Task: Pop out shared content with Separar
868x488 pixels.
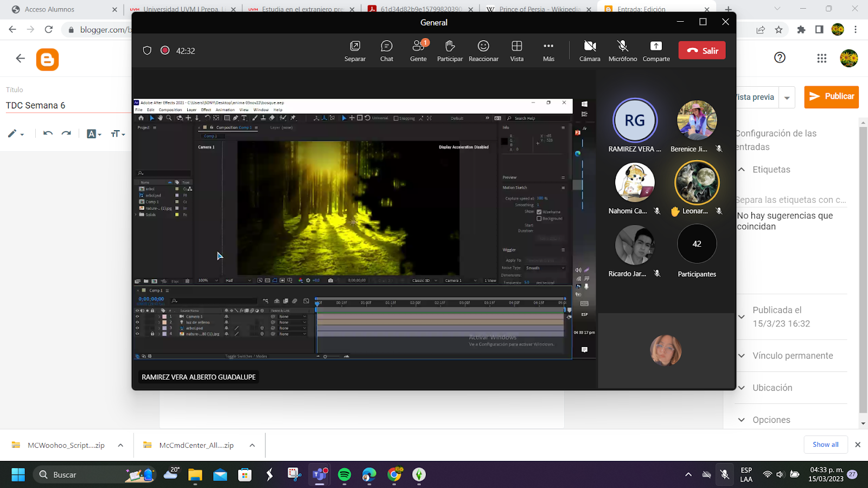Action: (355, 51)
